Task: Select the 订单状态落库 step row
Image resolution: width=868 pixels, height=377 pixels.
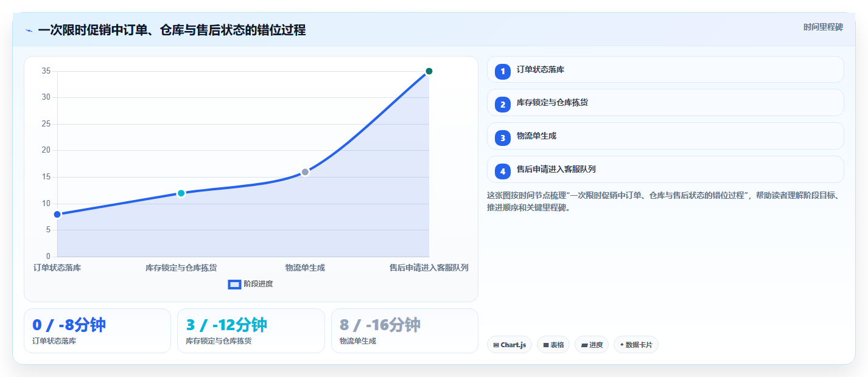Action: click(665, 69)
